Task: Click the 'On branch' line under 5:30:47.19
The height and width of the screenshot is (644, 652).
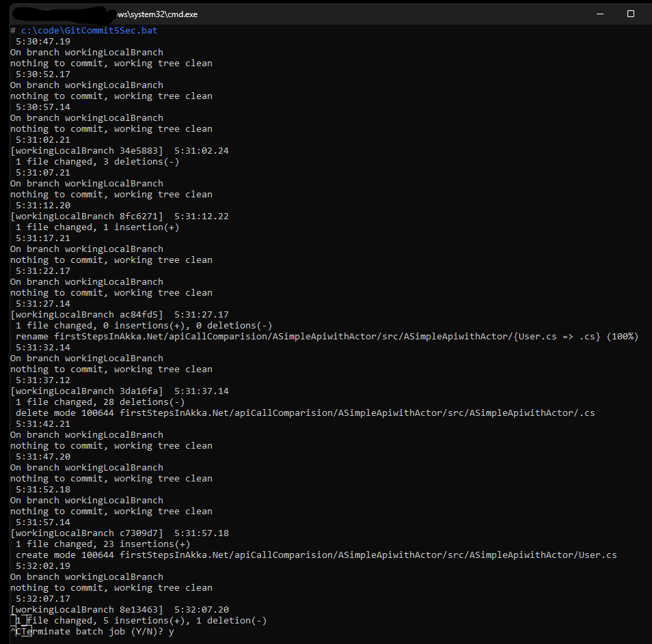Action: 87,53
